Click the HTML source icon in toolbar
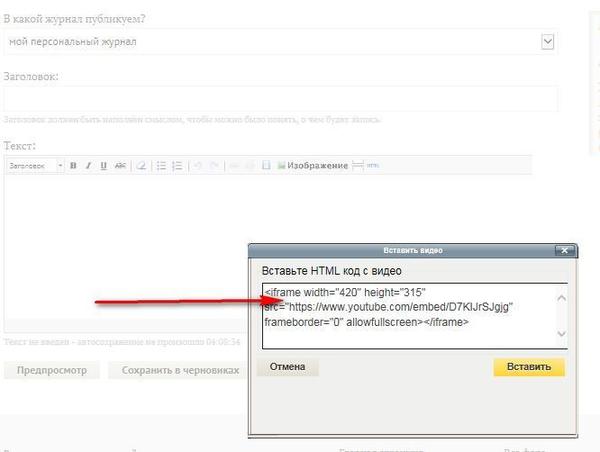 (373, 165)
